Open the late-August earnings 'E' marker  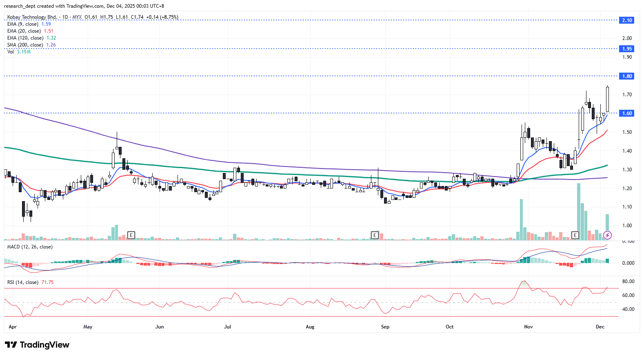tap(375, 235)
